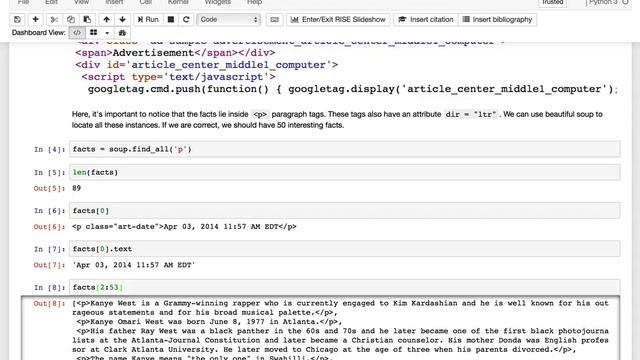Click the Out[6] prompt label

tap(49, 227)
